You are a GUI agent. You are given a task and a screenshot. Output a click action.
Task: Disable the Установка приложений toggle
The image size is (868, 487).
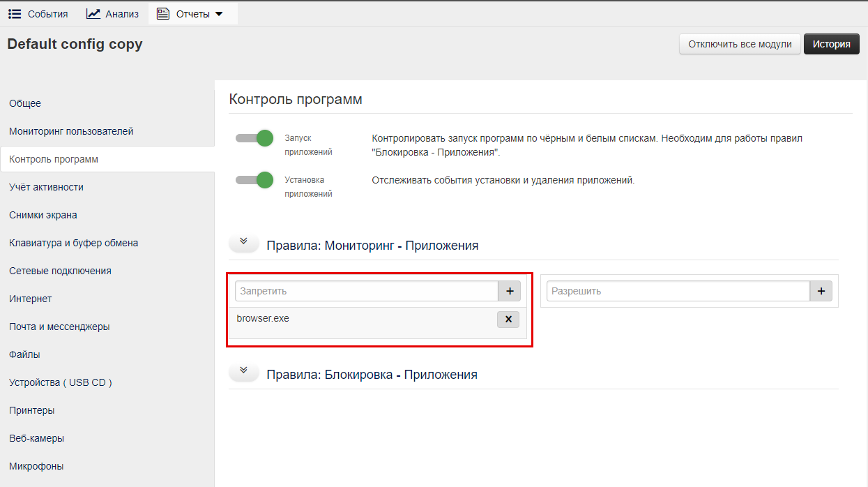[x=254, y=179]
